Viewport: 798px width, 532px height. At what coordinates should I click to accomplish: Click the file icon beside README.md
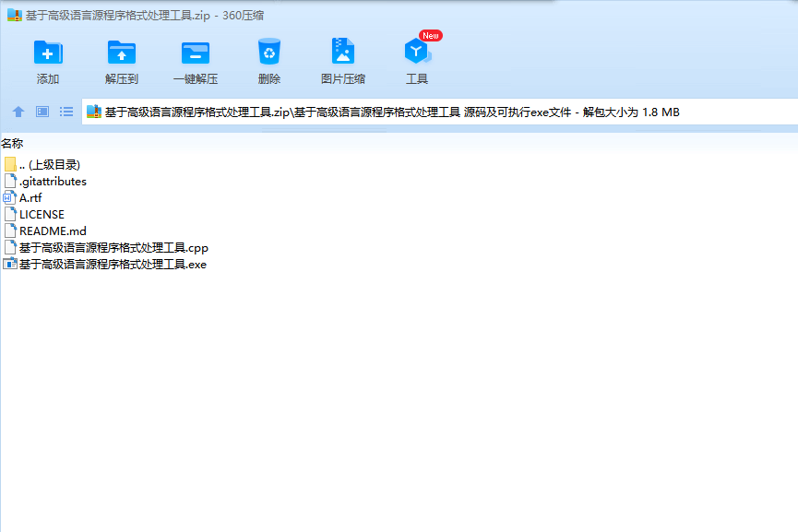10,231
